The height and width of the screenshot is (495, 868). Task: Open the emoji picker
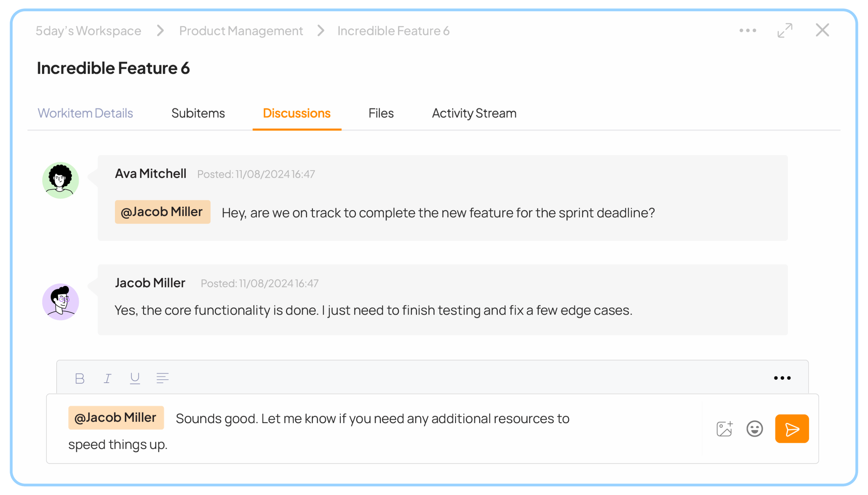754,429
